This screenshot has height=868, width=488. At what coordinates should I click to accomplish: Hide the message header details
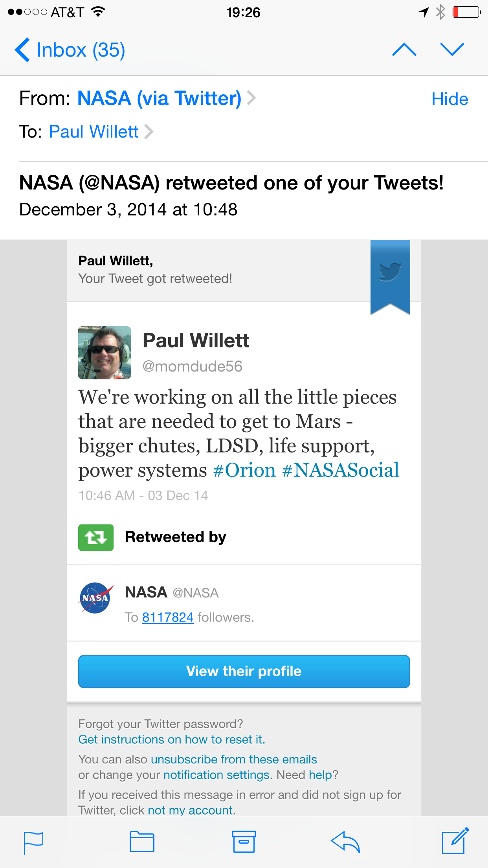tap(449, 99)
